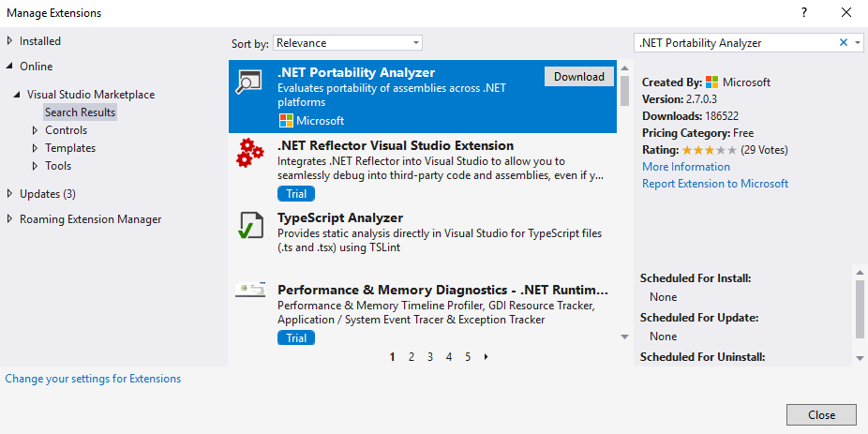Click the Performance & Memory Diagnostics thumbnail
This screenshot has height=434, width=868.
tap(249, 289)
